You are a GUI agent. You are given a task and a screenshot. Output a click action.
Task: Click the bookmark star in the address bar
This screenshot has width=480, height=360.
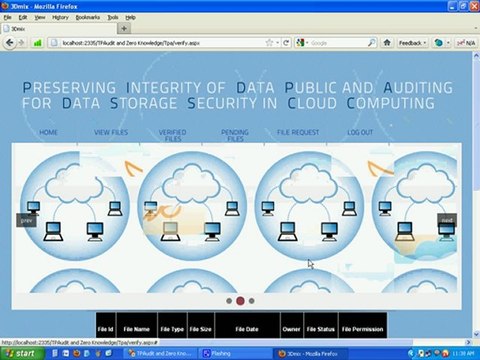269,43
